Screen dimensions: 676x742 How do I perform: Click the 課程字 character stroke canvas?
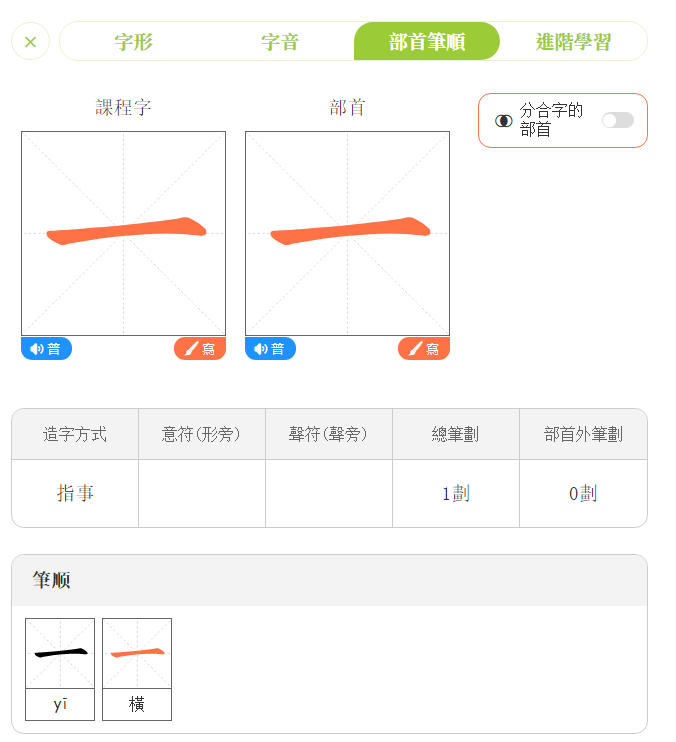123,233
